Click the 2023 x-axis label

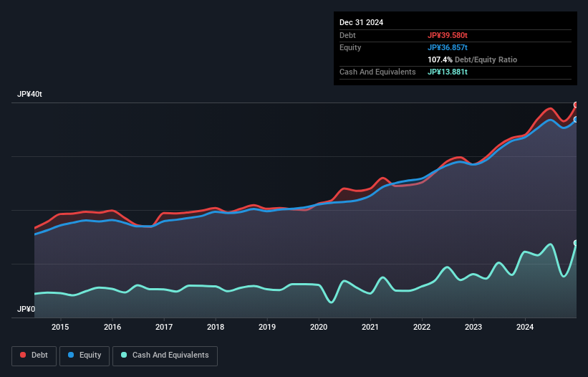point(473,327)
